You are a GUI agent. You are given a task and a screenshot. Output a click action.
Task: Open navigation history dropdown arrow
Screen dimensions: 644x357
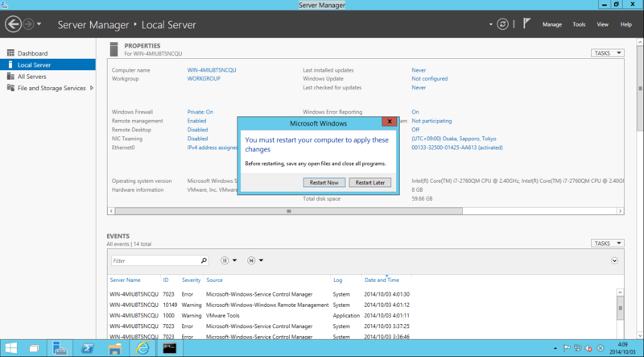pyautogui.click(x=39, y=24)
